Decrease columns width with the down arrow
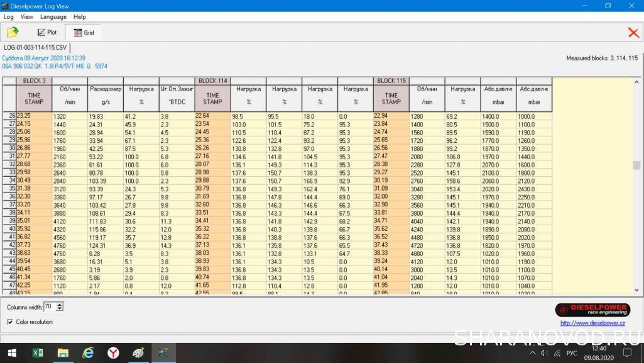 tap(60, 309)
